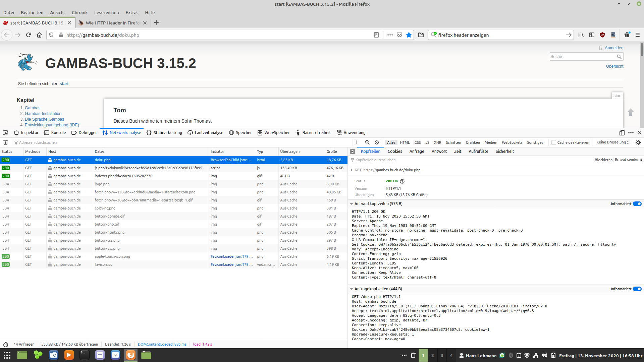The height and width of the screenshot is (362, 644).
Task: Open the Gambas-Installation chapter link
Action: tap(43, 114)
